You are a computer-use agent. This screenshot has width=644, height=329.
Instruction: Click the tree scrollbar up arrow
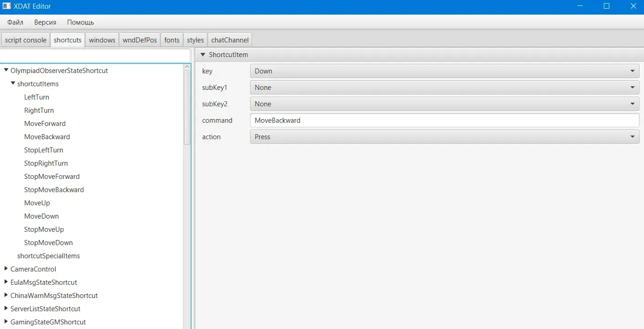point(187,67)
